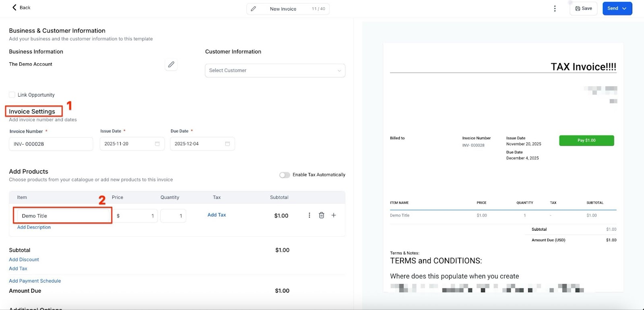The image size is (644, 310).
Task: Open the Issue Date calendar icon
Action: pyautogui.click(x=157, y=144)
